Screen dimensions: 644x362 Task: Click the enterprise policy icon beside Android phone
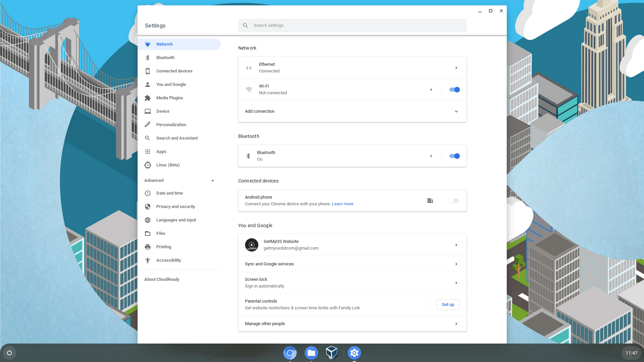coord(430,201)
